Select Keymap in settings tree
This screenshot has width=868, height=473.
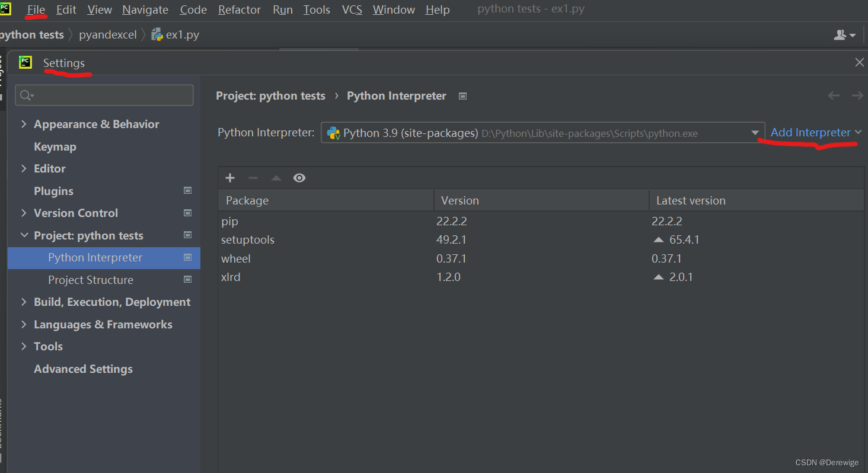click(55, 146)
